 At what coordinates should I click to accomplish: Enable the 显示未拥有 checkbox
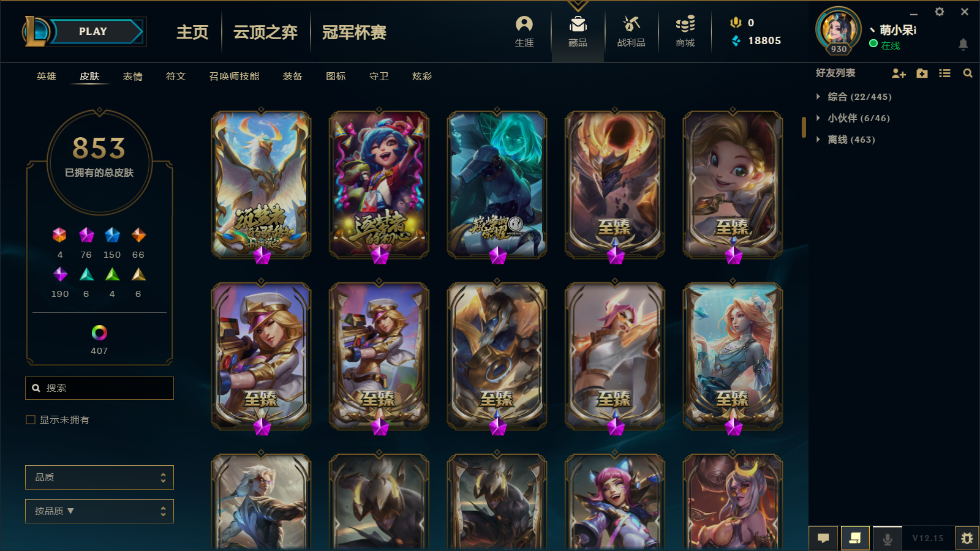(31, 419)
